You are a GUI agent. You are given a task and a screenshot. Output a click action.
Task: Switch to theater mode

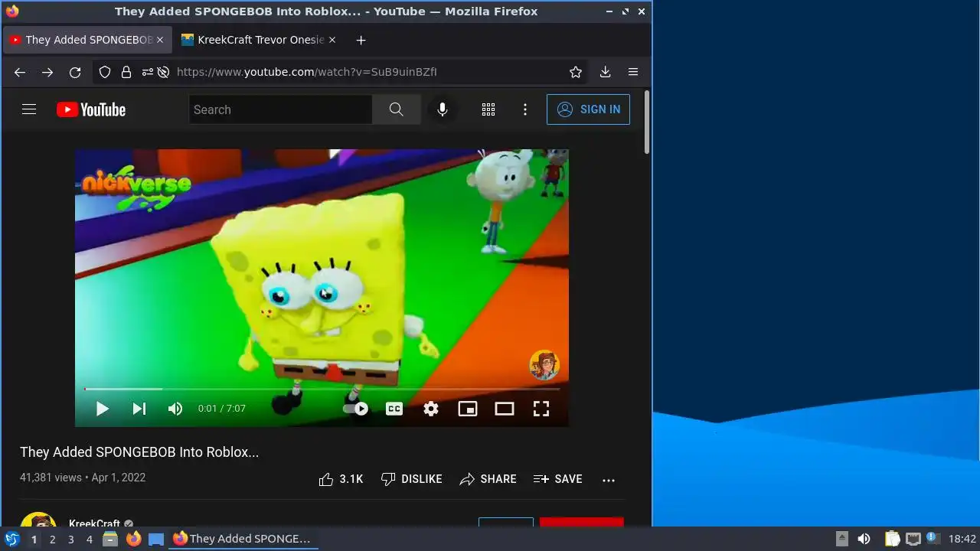505,409
